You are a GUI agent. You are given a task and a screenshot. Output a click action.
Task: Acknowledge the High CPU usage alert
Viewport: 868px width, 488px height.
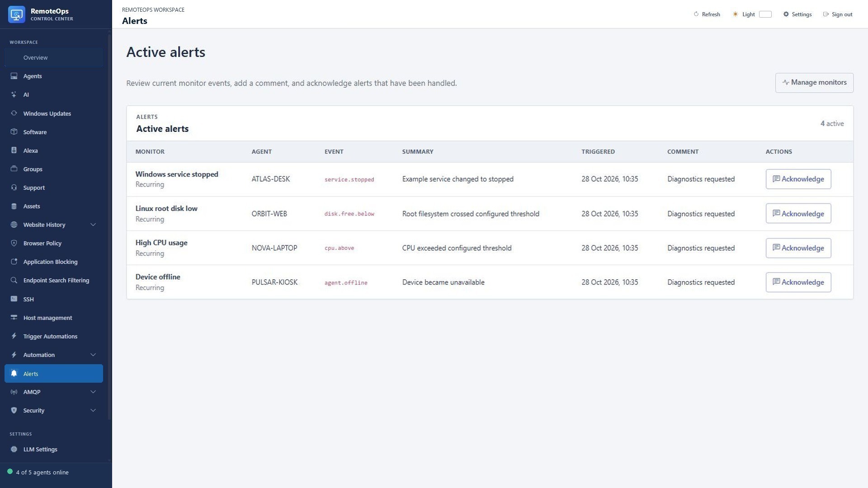pyautogui.click(x=798, y=248)
